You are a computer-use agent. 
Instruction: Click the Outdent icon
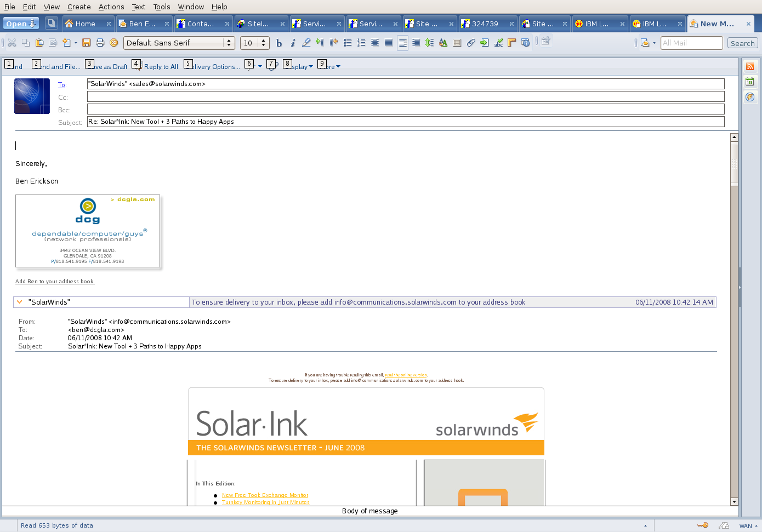click(x=333, y=43)
